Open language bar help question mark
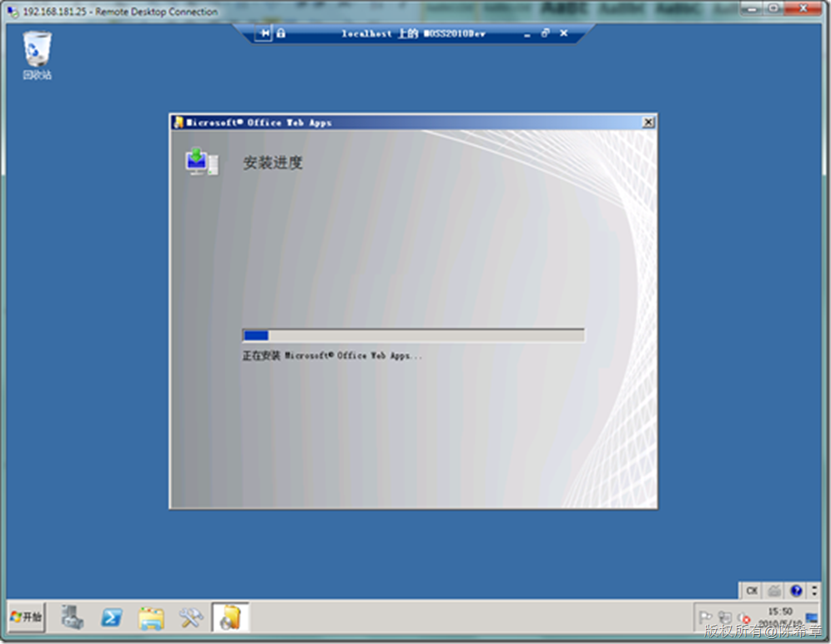This screenshot has height=644, width=831. point(796,591)
